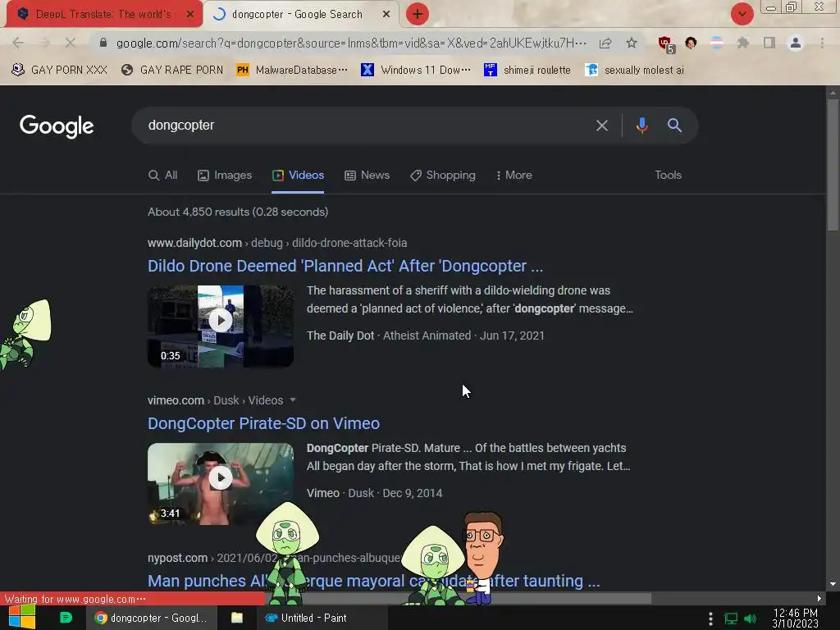Open the shimeji roulette bookmark
Viewport: 840px width, 630px height.
pyautogui.click(x=527, y=70)
